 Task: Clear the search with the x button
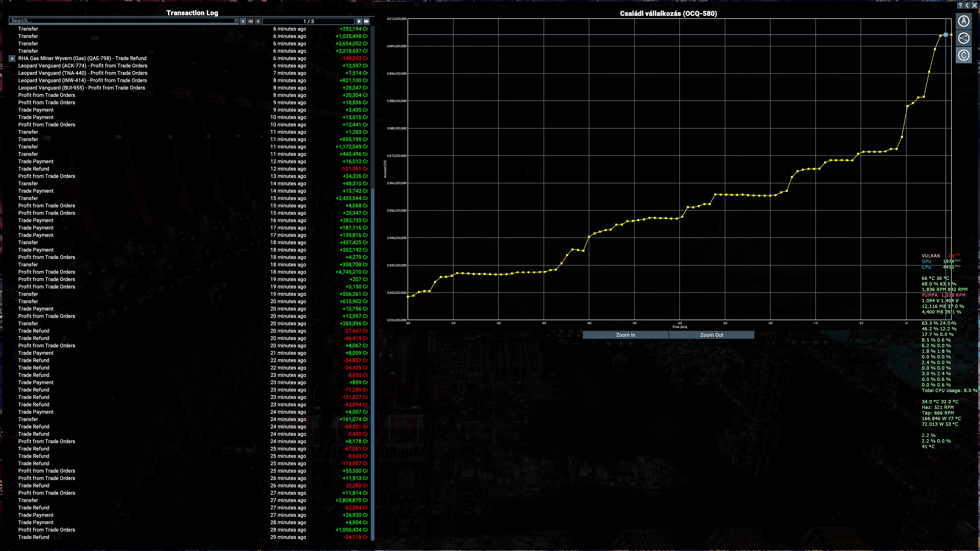pyautogui.click(x=243, y=21)
